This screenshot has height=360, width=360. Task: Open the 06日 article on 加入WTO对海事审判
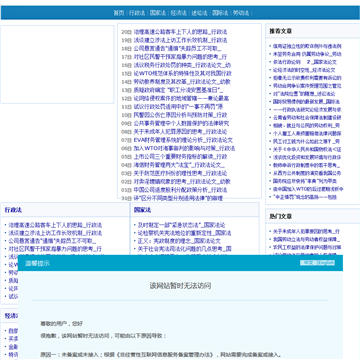(x=184, y=149)
